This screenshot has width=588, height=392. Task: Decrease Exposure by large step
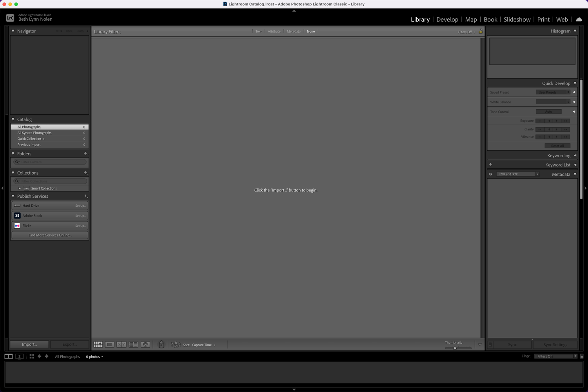tap(540, 121)
